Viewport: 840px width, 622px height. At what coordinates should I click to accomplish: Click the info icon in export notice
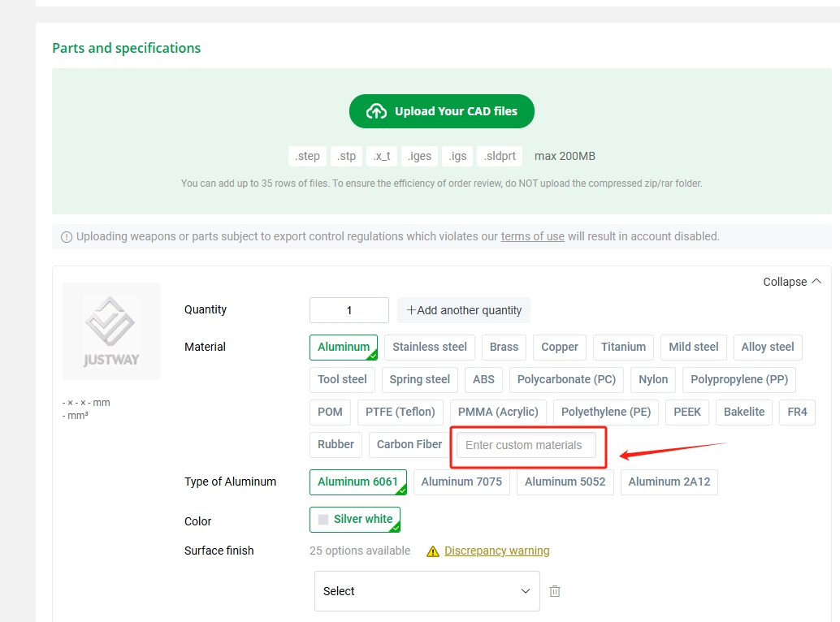tap(67, 237)
